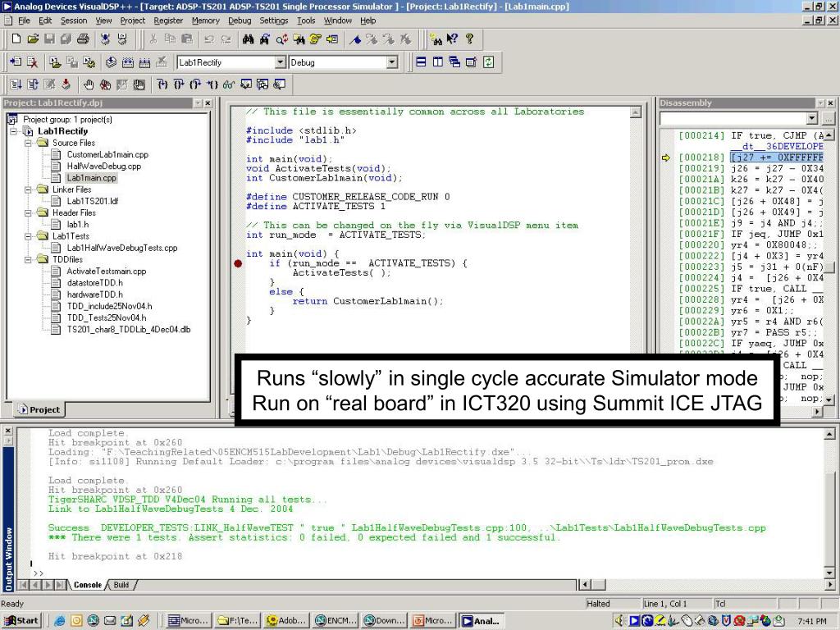
Task: Switch to the Build output tab
Action: 121,584
